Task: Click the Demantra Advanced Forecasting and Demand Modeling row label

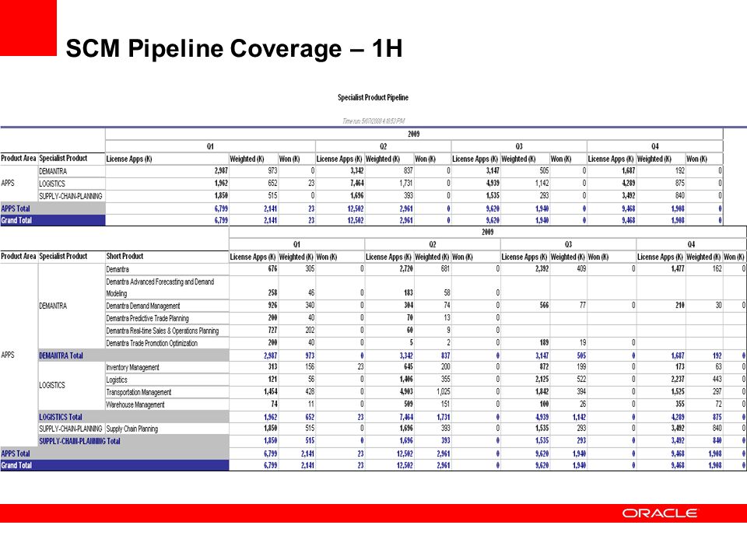Action: click(x=160, y=288)
